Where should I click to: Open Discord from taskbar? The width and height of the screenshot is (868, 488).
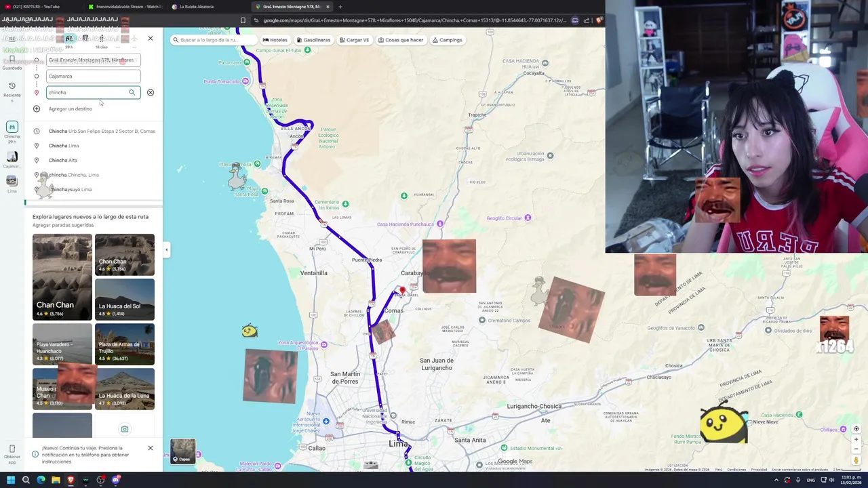(116, 480)
